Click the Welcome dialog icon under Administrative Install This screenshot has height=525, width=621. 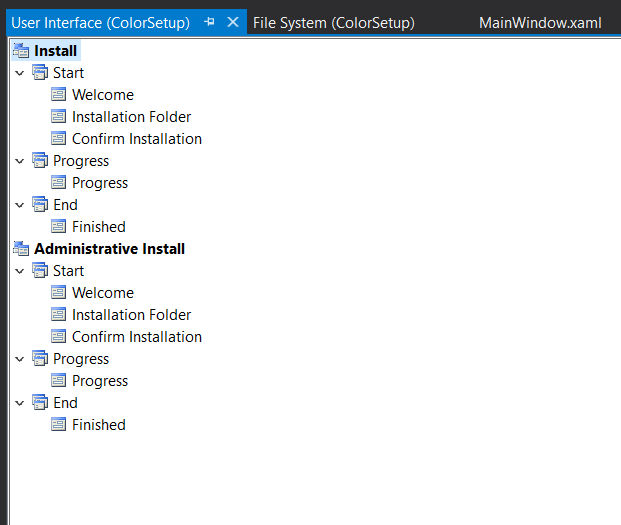coord(59,293)
